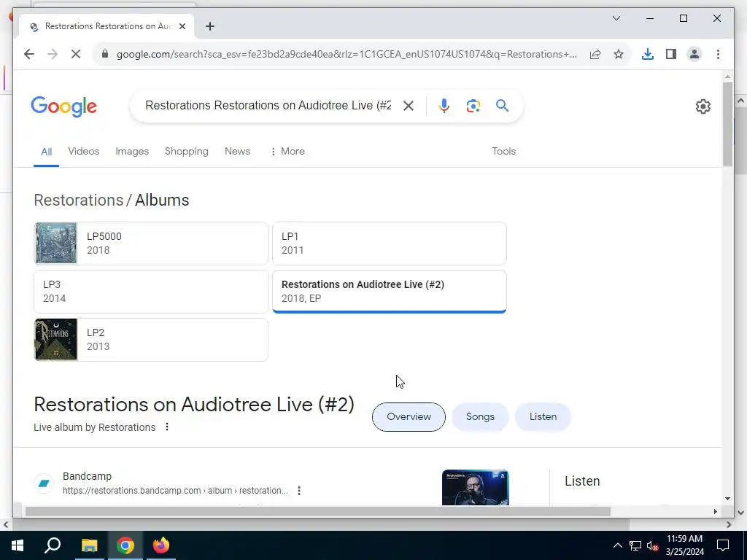
Task: Close the Restorations search tab
Action: pyautogui.click(x=182, y=27)
